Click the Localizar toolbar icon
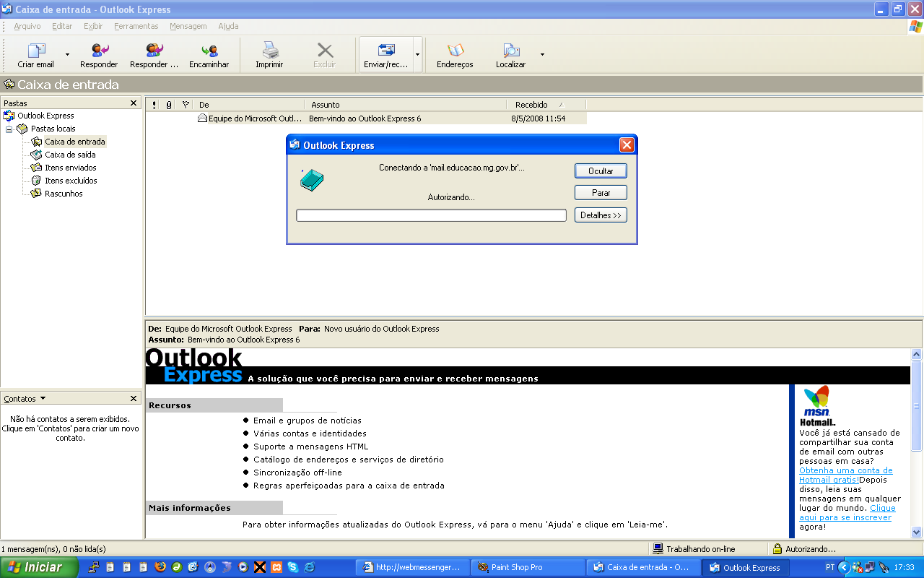 [511, 51]
